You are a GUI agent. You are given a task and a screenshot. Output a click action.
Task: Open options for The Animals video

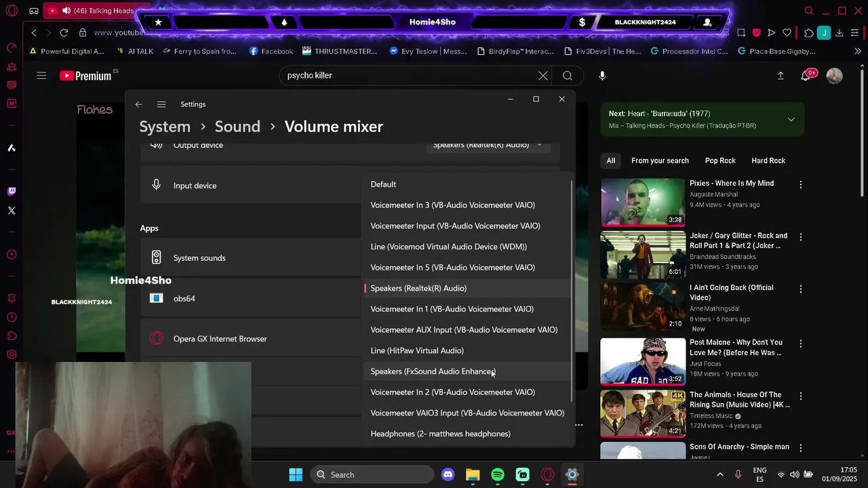coord(801,396)
